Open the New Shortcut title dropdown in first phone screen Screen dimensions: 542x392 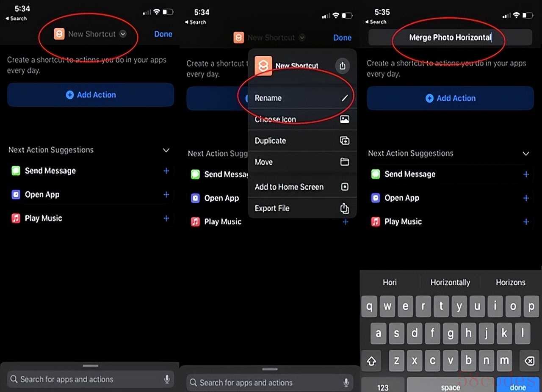coord(123,34)
